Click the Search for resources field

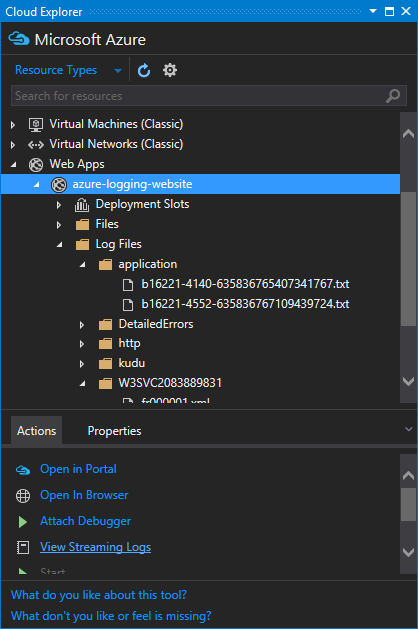click(209, 96)
